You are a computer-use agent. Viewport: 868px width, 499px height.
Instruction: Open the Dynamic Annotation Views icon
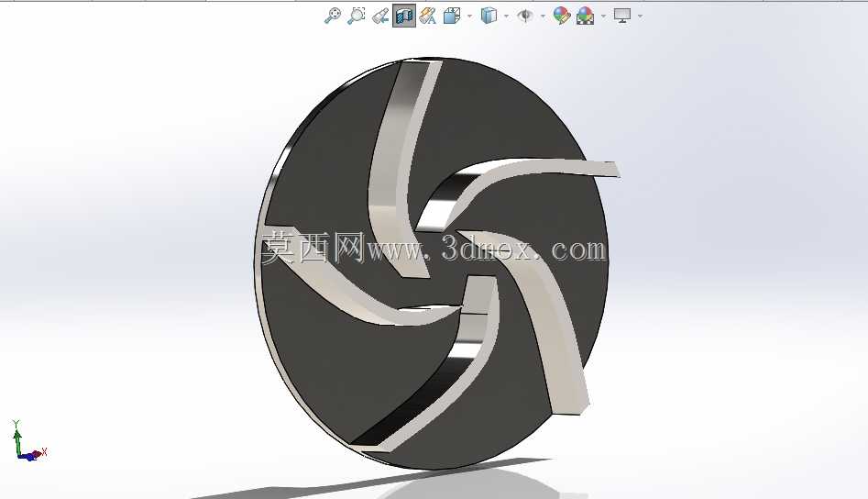427,16
